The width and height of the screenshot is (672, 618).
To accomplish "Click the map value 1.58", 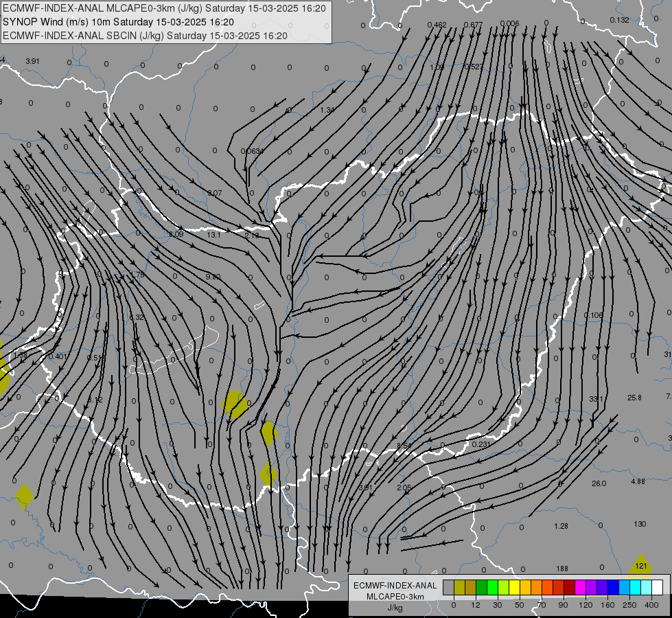I will click(x=20, y=356).
